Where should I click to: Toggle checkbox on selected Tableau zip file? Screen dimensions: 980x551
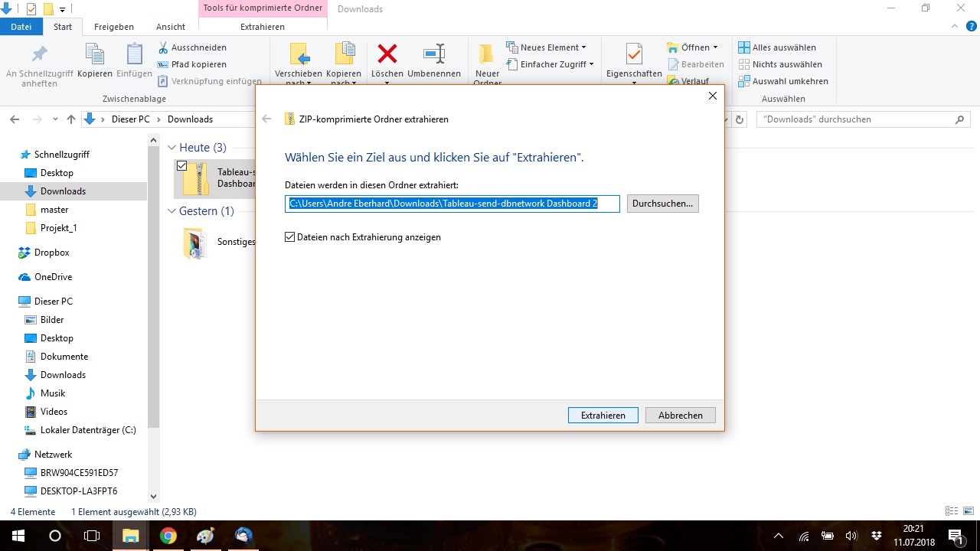(x=181, y=165)
